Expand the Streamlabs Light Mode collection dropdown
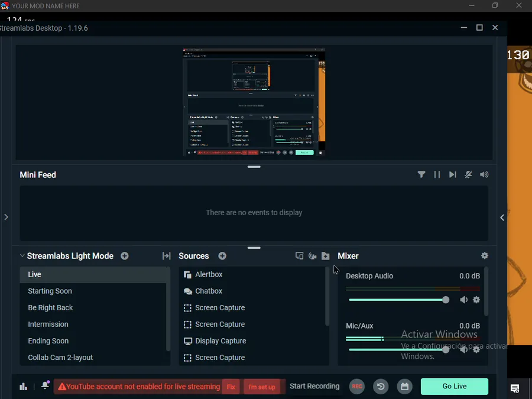Viewport: 532px width, 399px height. [x=22, y=255]
